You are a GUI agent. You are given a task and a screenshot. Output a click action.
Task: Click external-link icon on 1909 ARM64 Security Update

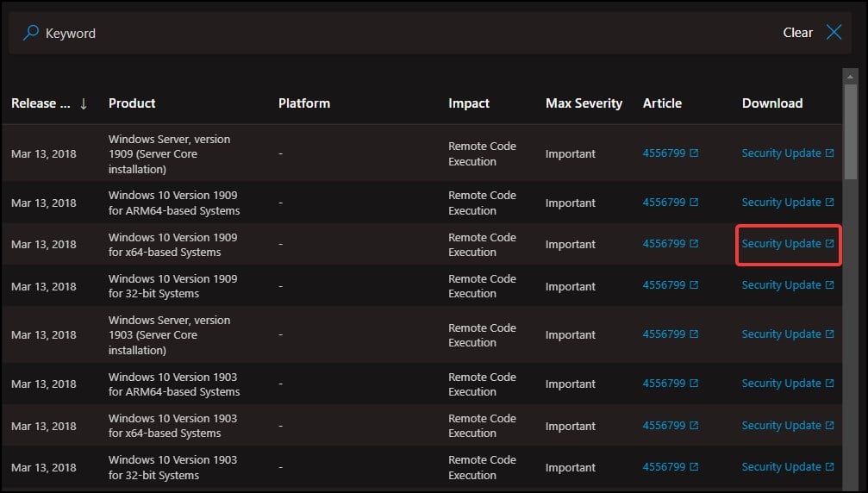pos(829,202)
